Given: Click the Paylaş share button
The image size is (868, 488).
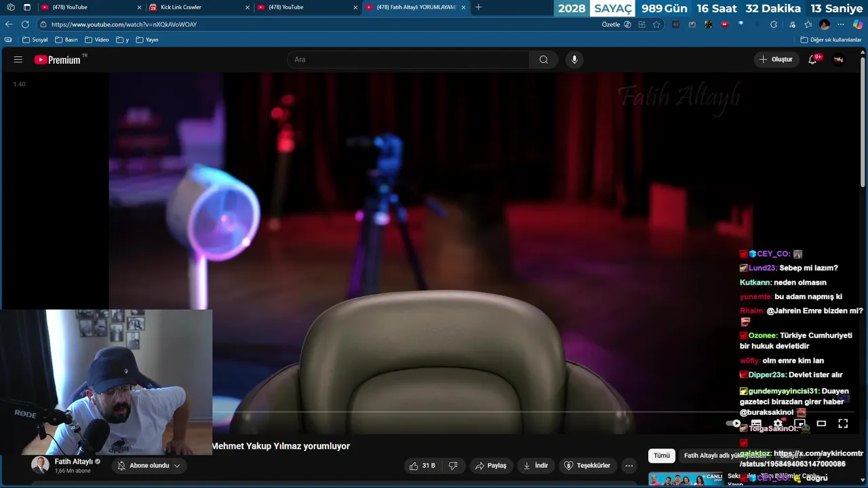Looking at the screenshot, I should pyautogui.click(x=491, y=466).
